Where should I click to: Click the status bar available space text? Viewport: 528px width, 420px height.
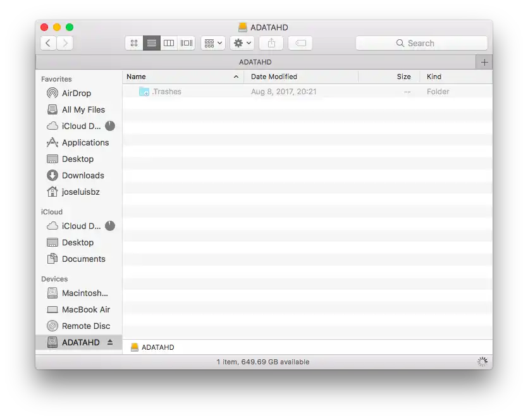pyautogui.click(x=262, y=362)
